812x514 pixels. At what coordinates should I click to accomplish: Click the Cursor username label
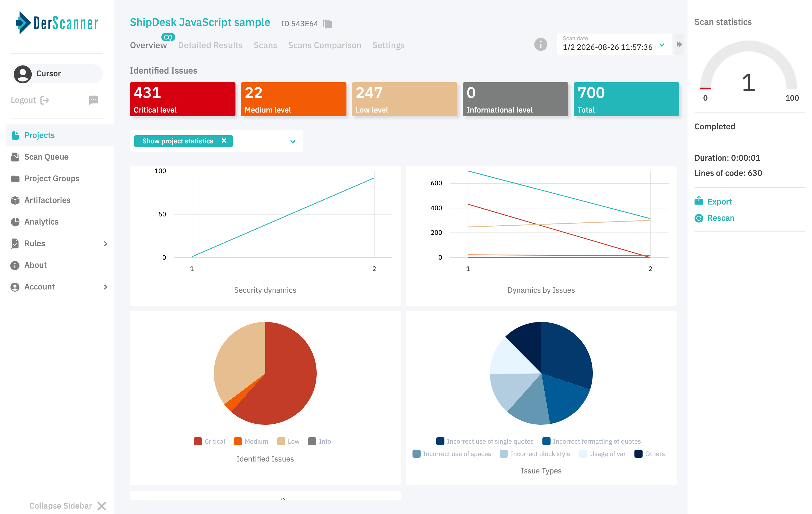(48, 74)
